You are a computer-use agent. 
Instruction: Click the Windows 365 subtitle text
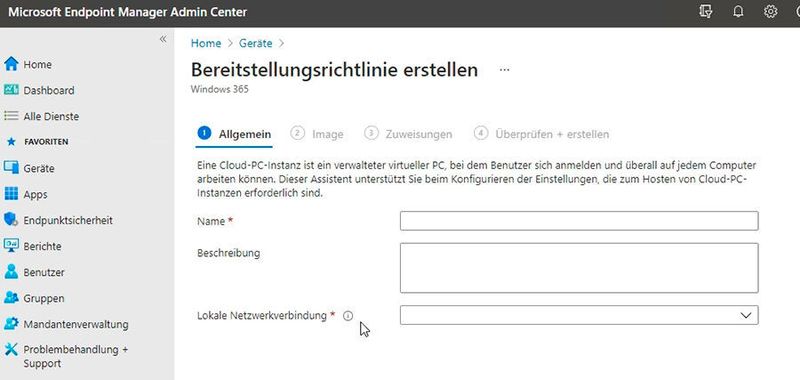[219, 89]
